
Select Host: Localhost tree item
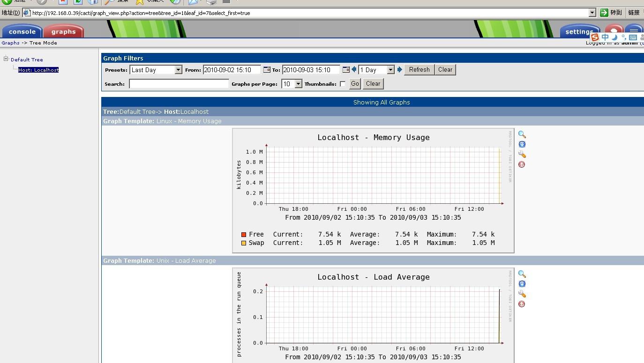[38, 70]
